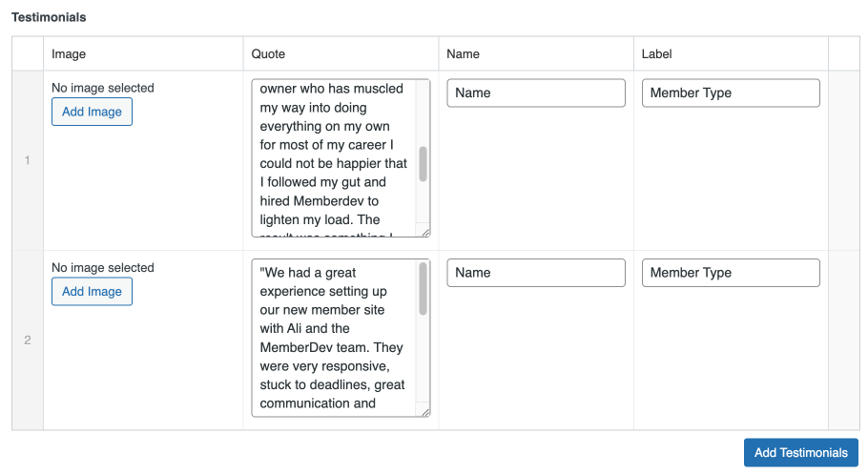Click the Name column header
This screenshot has width=868, height=475.
[x=464, y=54]
